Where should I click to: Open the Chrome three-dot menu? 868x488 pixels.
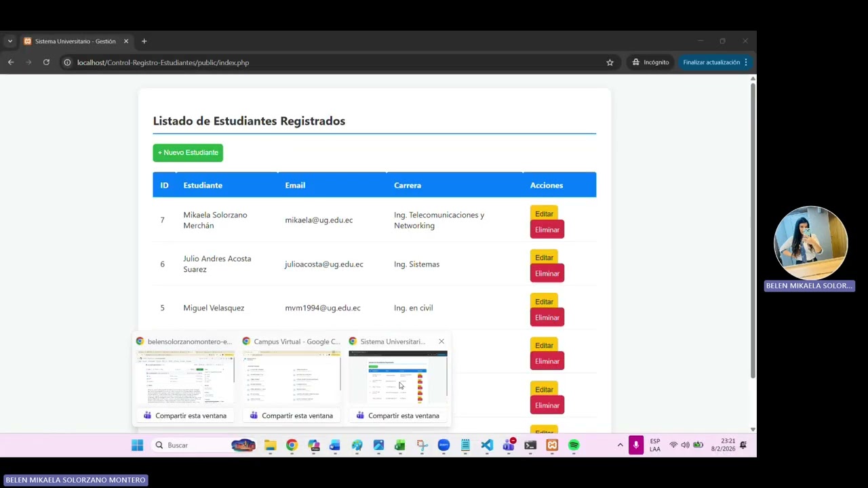745,62
